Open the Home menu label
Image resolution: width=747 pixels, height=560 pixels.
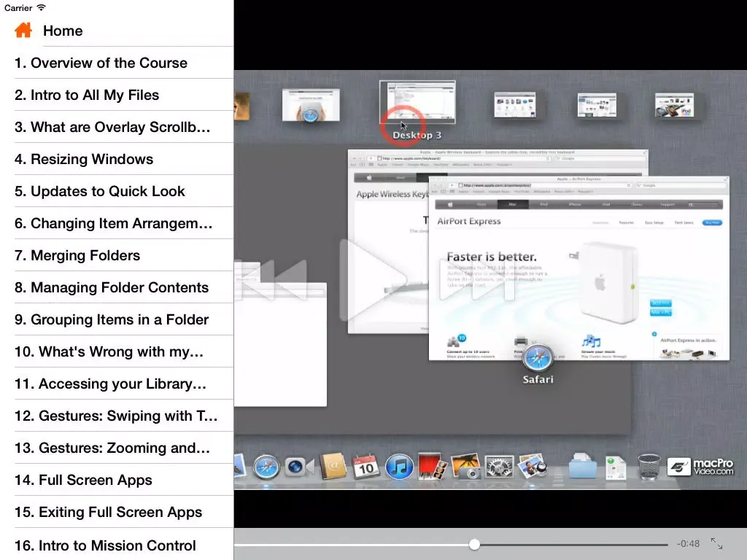tap(63, 31)
